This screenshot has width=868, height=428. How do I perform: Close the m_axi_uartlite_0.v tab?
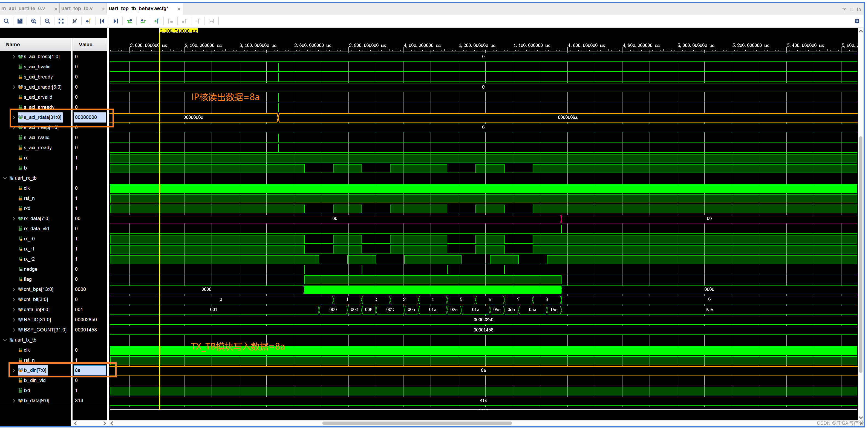pos(56,9)
